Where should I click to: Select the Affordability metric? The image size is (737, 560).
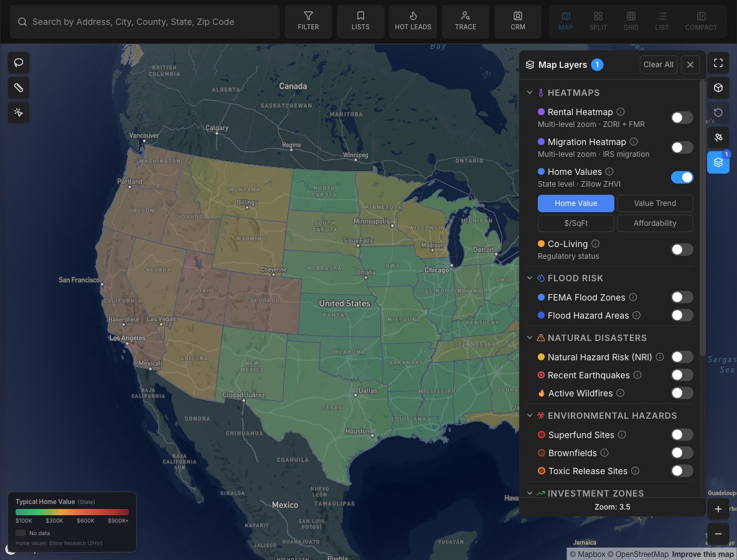tap(655, 223)
